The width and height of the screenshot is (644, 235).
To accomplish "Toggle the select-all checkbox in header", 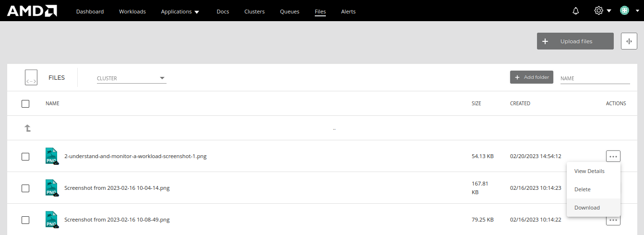I will pyautogui.click(x=25, y=103).
